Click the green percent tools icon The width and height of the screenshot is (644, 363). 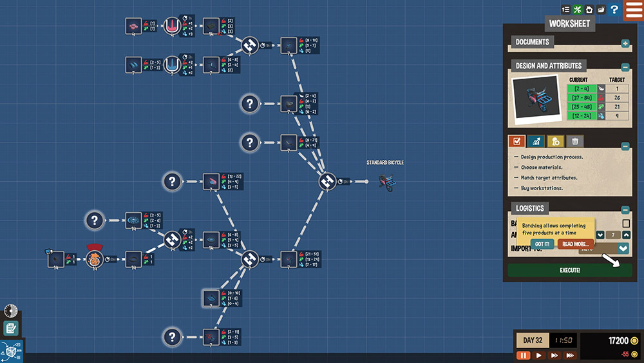[x=577, y=10]
